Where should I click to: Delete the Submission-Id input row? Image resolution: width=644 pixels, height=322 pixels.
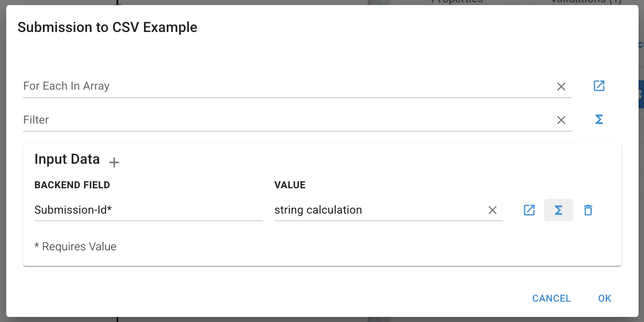pos(588,210)
